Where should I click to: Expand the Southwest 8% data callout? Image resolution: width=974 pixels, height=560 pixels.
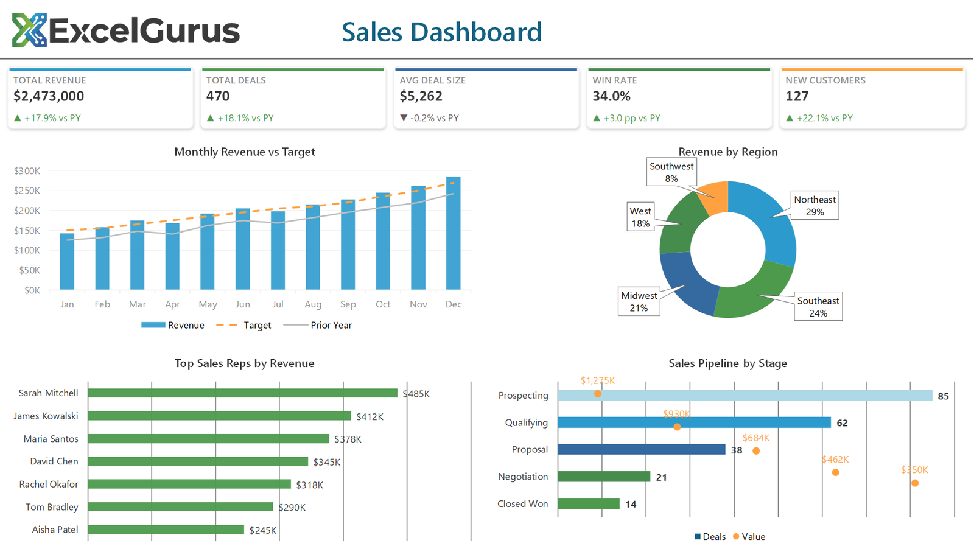point(671,171)
